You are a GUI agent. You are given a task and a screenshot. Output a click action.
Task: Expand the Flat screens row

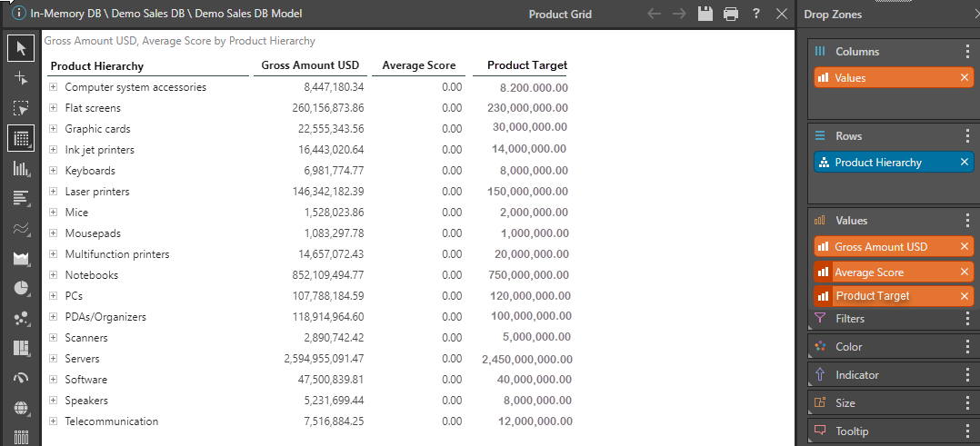point(53,108)
